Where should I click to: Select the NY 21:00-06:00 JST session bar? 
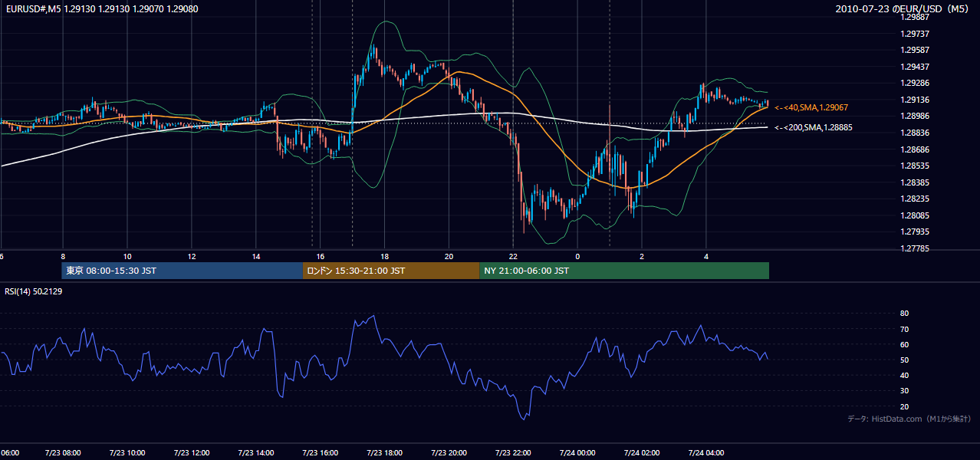[x=624, y=271]
